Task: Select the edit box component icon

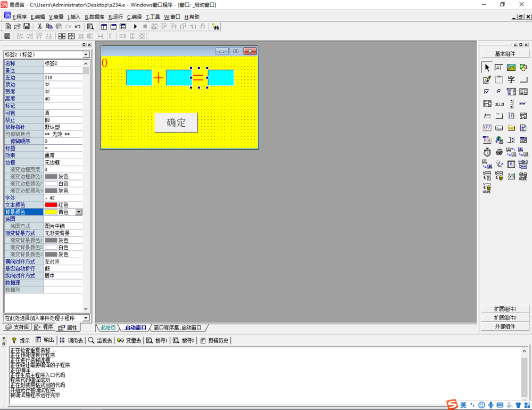Action: click(498, 68)
